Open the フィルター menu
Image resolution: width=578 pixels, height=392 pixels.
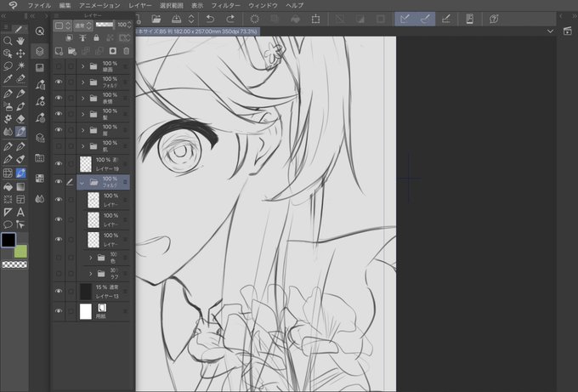(x=225, y=6)
